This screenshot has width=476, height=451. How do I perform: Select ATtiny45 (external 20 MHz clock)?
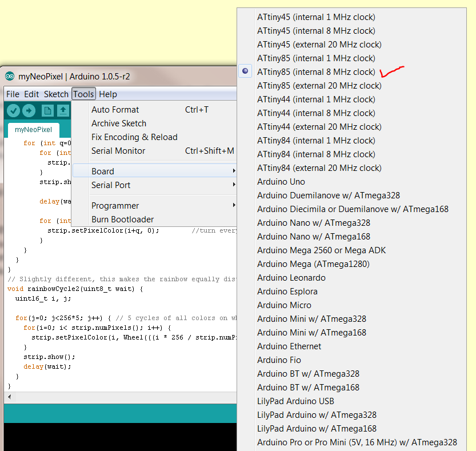click(319, 45)
